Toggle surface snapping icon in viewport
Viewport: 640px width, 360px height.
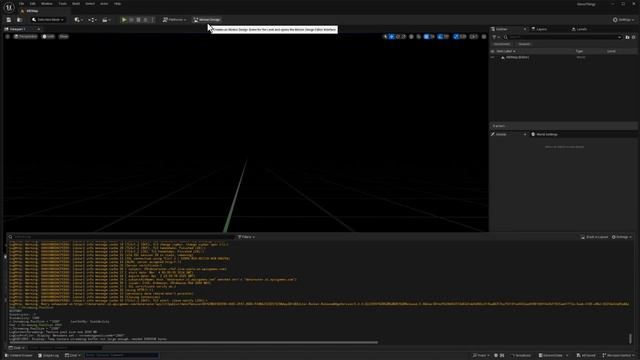419,37
